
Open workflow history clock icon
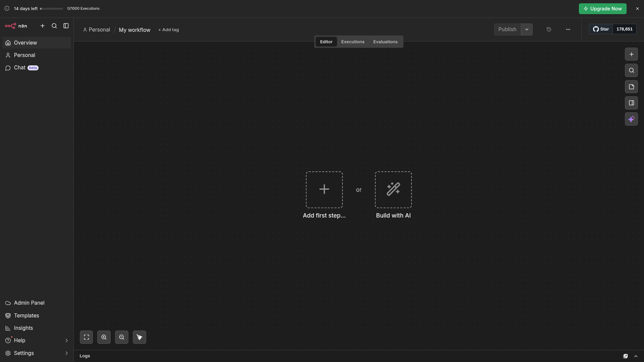pyautogui.click(x=549, y=29)
